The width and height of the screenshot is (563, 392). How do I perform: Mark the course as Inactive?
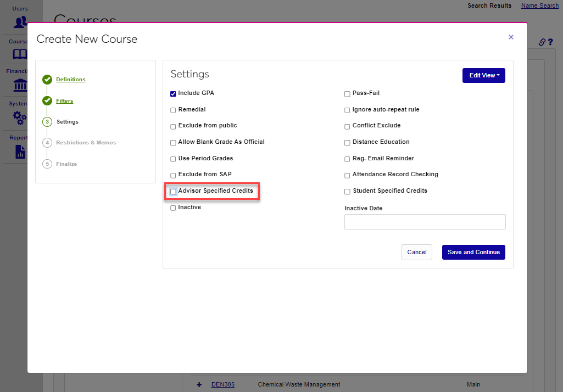[173, 208]
